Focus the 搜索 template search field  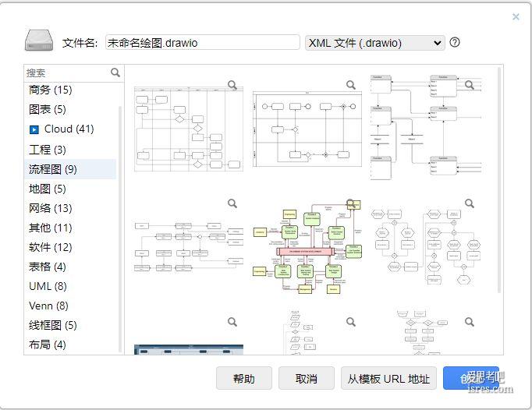pyautogui.click(x=67, y=73)
